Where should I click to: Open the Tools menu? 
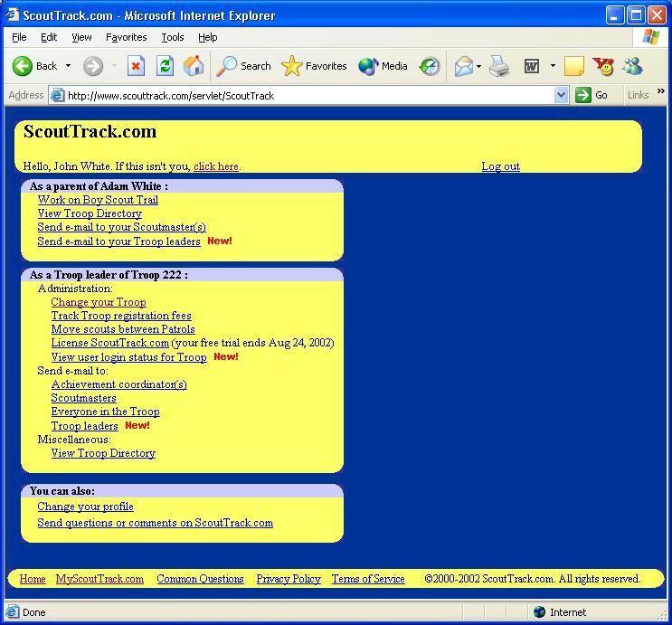[173, 37]
